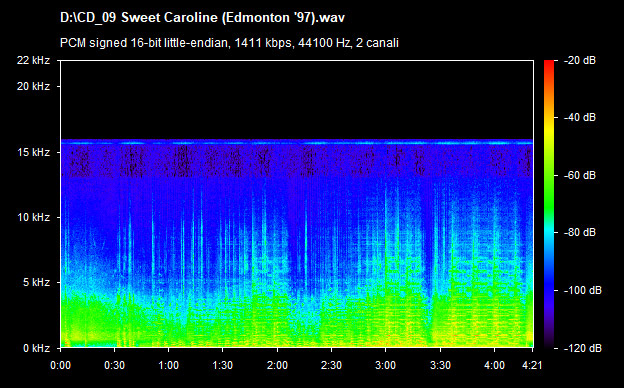Click the '1:00' time axis label
624x388 pixels.
click(x=168, y=365)
